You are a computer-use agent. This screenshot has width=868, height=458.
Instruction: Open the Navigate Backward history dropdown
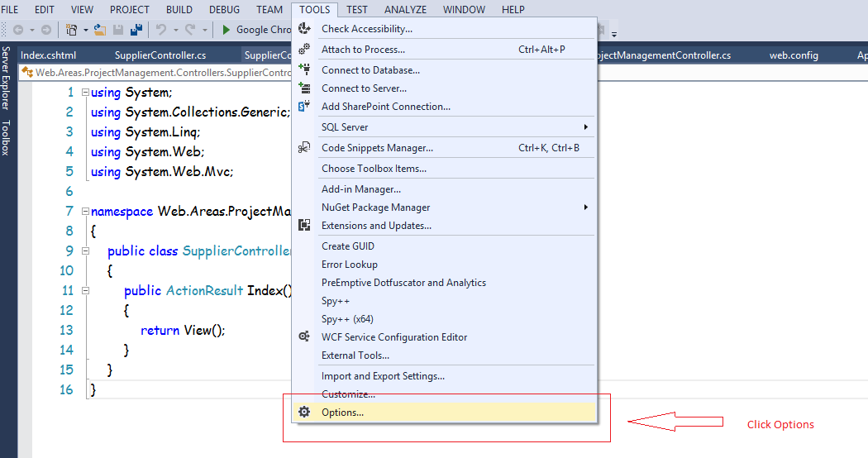pyautogui.click(x=32, y=30)
